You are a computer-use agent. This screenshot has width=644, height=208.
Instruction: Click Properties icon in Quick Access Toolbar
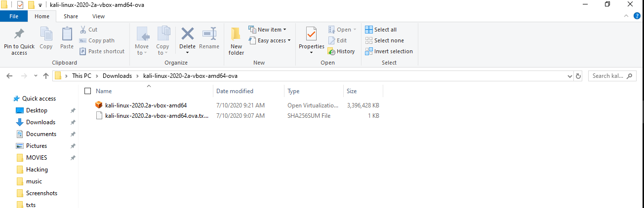click(20, 5)
